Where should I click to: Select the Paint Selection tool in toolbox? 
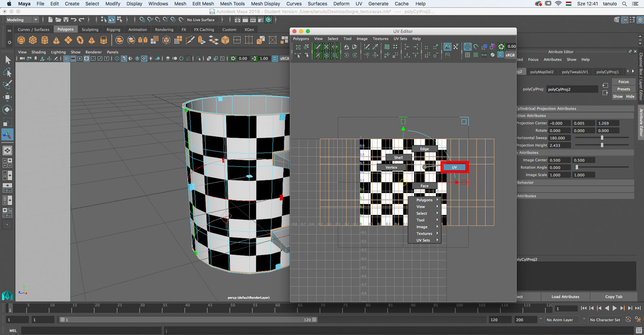(x=7, y=85)
